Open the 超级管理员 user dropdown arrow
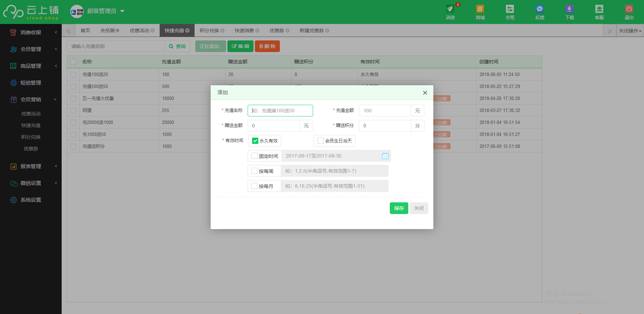 coord(122,11)
